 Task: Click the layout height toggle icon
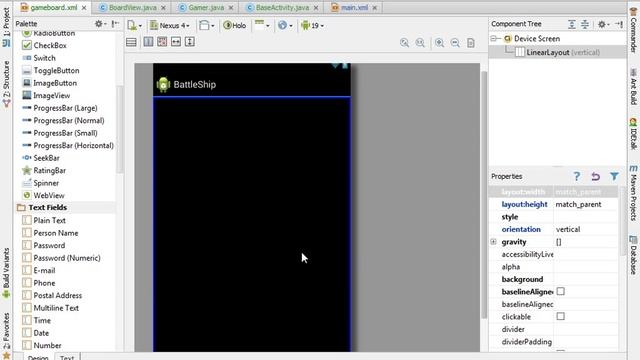(190, 42)
